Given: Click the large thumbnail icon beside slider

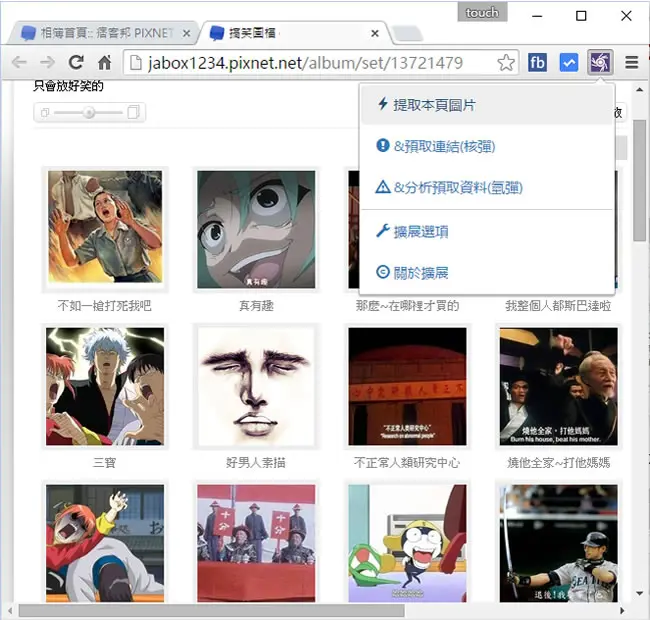Looking at the screenshot, I should click(133, 112).
